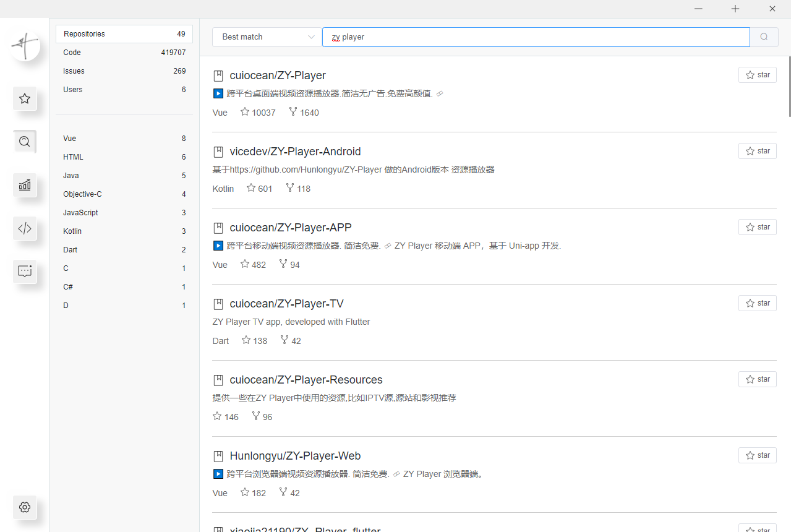This screenshot has height=532, width=791.
Task: Star the cuiocean/ZY-Player-Resources repository
Action: 758,379
